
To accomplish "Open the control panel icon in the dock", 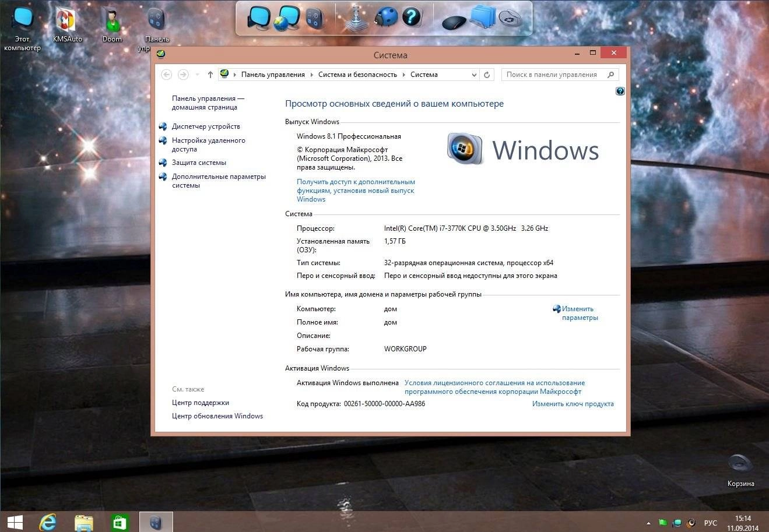I will pos(314,17).
